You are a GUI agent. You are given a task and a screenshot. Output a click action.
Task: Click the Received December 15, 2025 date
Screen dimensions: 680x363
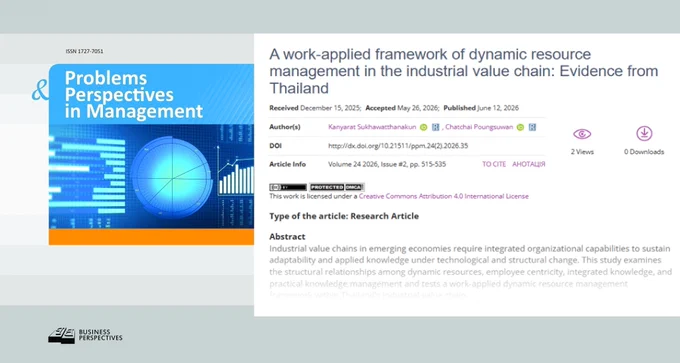tap(315, 108)
